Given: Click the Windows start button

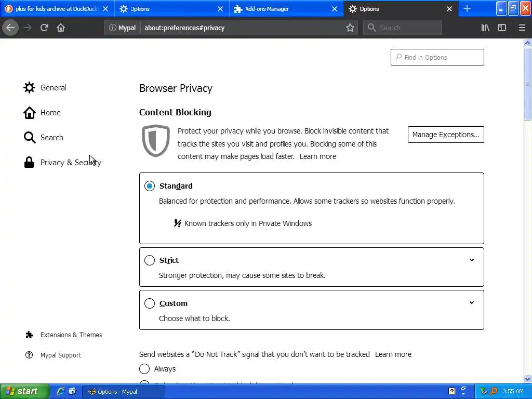Looking at the screenshot, I should (x=24, y=391).
